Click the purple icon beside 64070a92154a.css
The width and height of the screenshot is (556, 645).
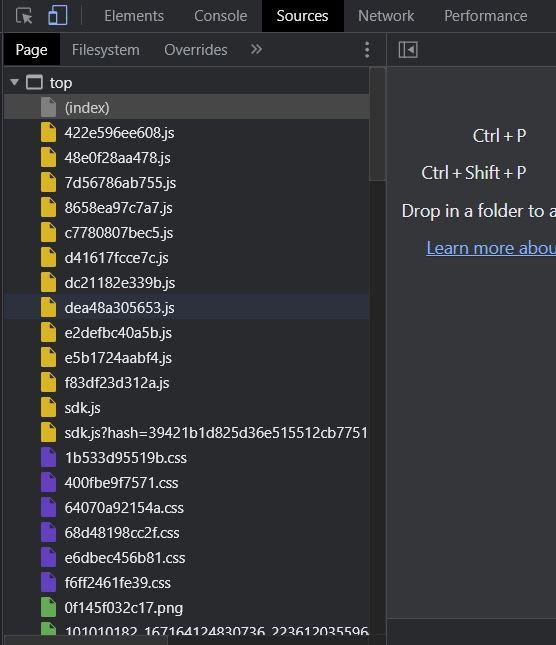point(48,508)
